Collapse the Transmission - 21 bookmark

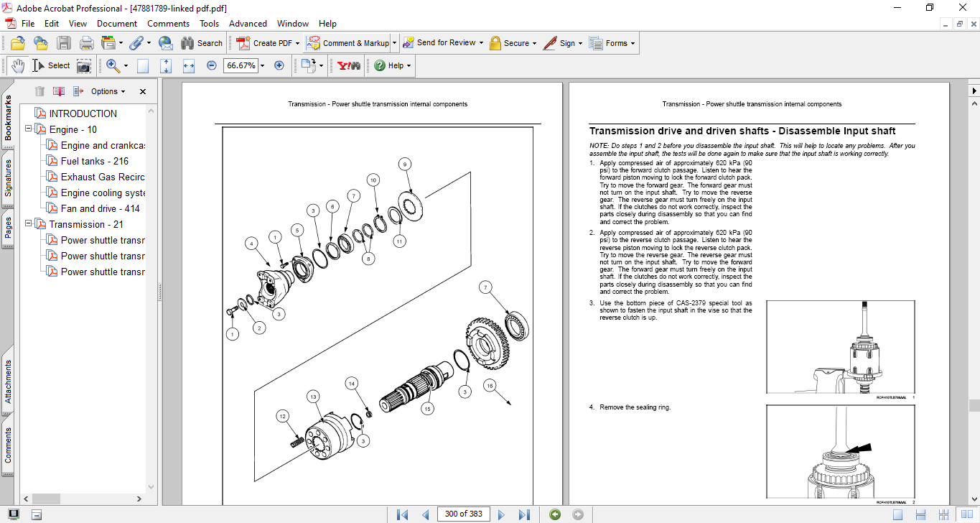tap(29, 224)
